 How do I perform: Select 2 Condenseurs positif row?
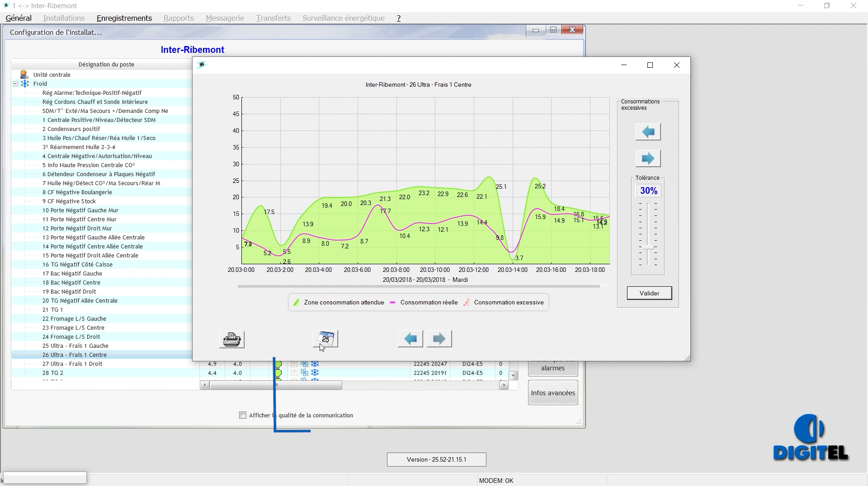pos(71,129)
